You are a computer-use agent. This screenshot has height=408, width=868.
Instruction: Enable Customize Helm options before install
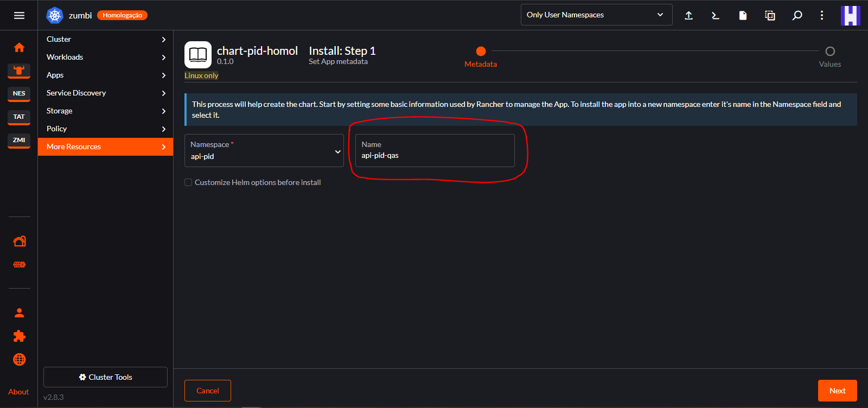(x=188, y=182)
